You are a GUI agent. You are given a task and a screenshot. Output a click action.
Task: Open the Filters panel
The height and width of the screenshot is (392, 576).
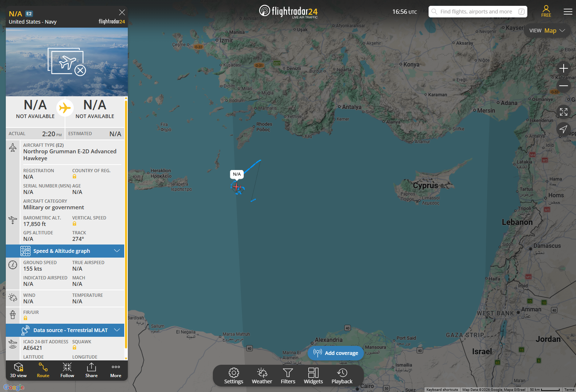coord(288,376)
